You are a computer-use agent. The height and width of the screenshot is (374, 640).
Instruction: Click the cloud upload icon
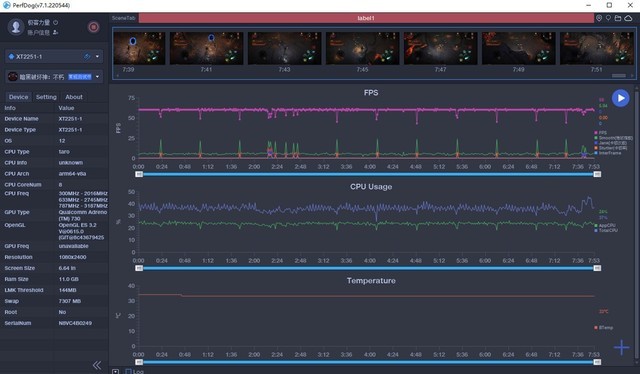(629, 18)
